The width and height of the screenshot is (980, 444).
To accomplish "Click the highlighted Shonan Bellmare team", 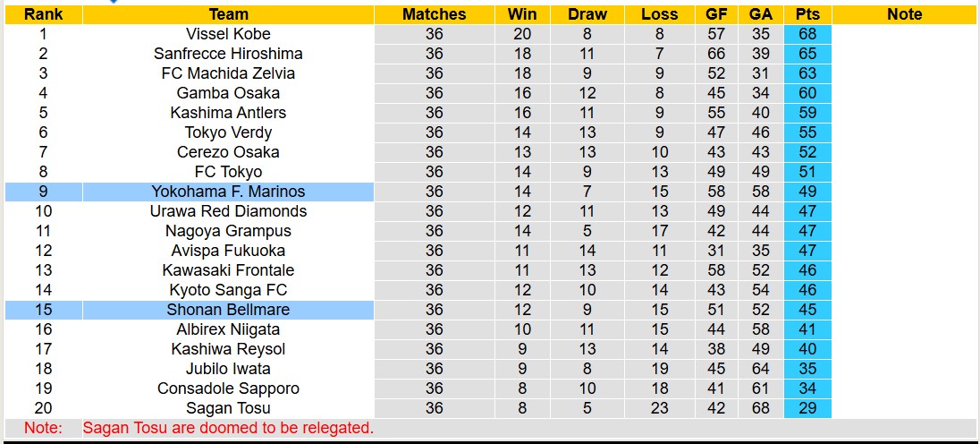I will pyautogui.click(x=228, y=310).
